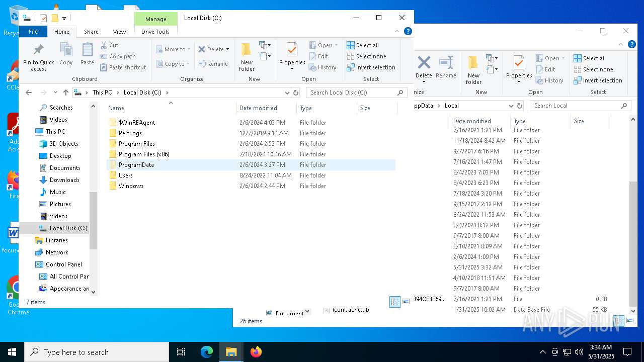Click the Back navigation arrow
Image resolution: width=644 pixels, height=362 pixels.
tap(29, 93)
